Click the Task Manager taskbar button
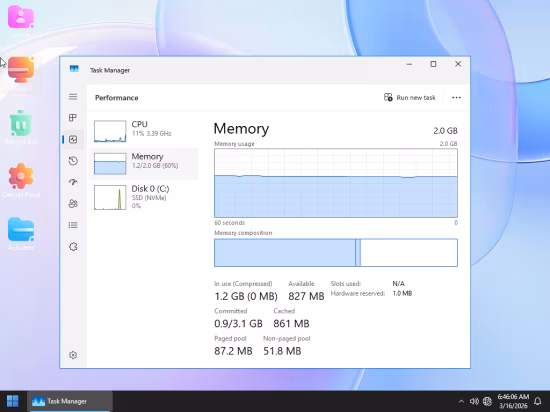Viewport: 550px width, 412px height. click(70, 401)
